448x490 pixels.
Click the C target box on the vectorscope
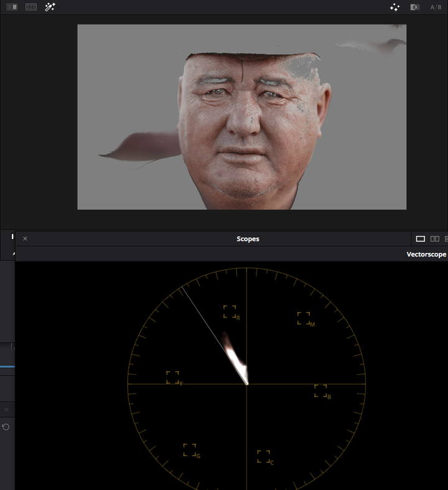click(263, 456)
